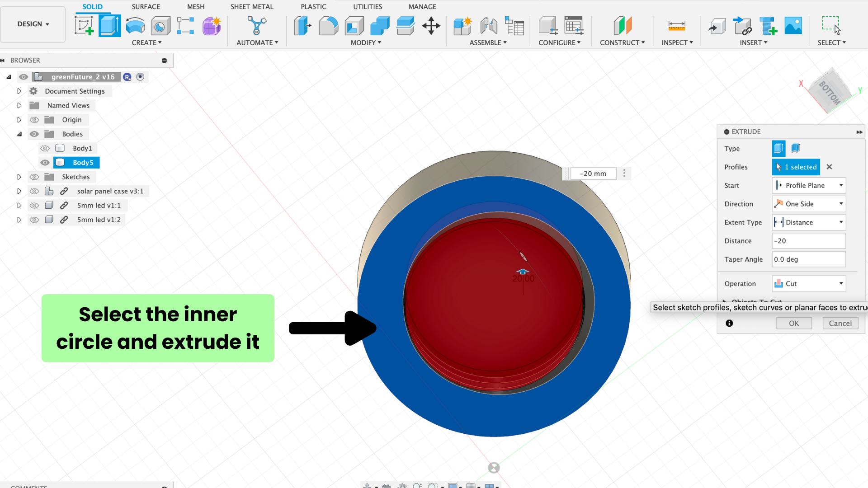Activate the greenFuture_2 v16 radio button

point(140,77)
